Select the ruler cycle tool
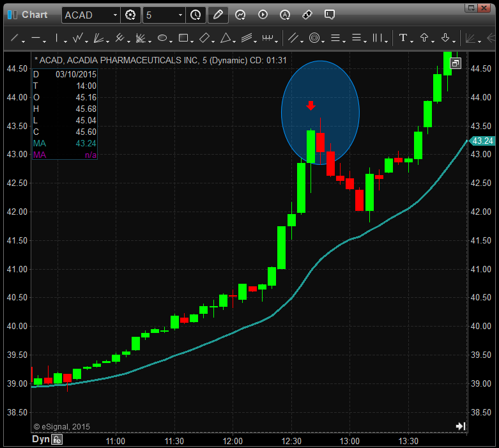Screen dimensions: 499x448 coord(268,38)
